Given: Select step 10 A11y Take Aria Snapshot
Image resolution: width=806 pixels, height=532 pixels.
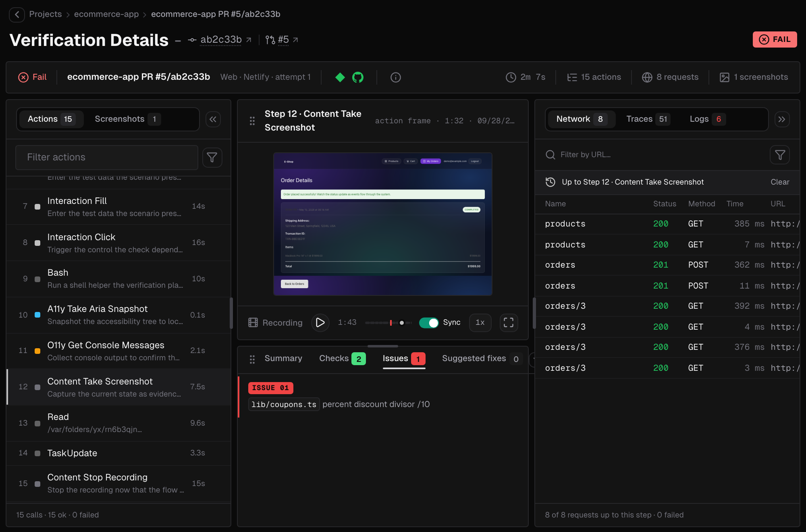Looking at the screenshot, I should 118,315.
